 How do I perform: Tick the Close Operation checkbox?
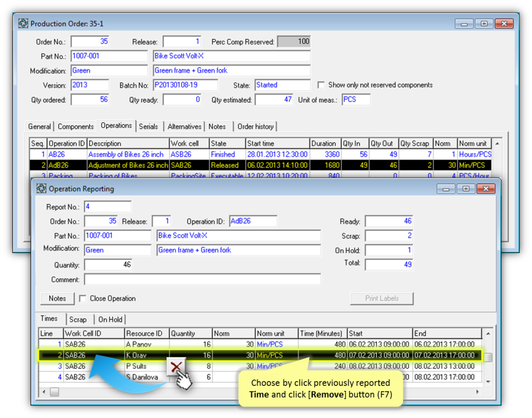point(82,298)
